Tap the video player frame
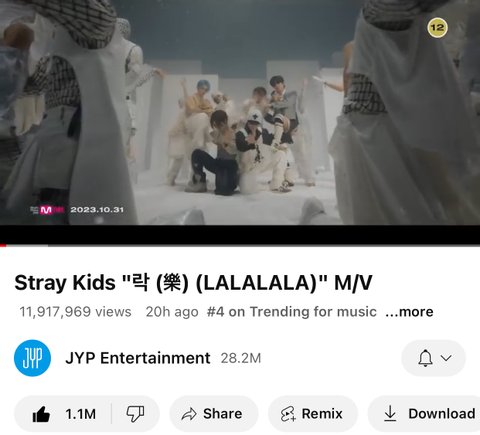The image size is (480, 435). [x=240, y=112]
